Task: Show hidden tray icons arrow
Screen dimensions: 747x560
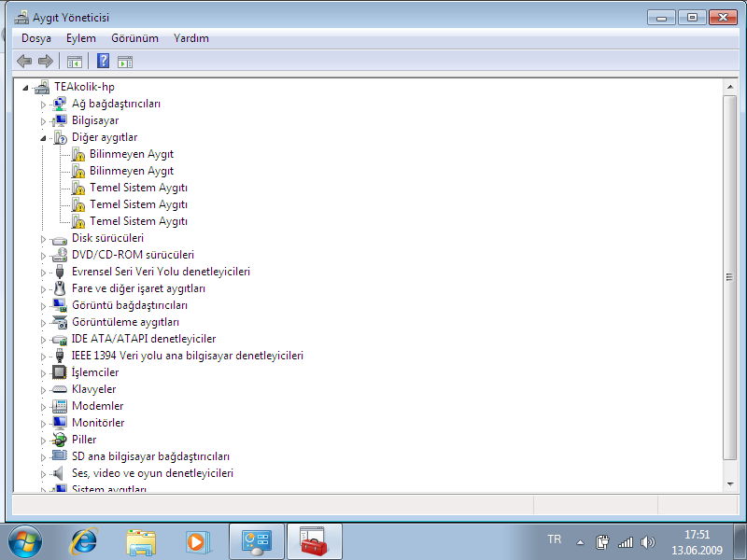Action: [580, 542]
